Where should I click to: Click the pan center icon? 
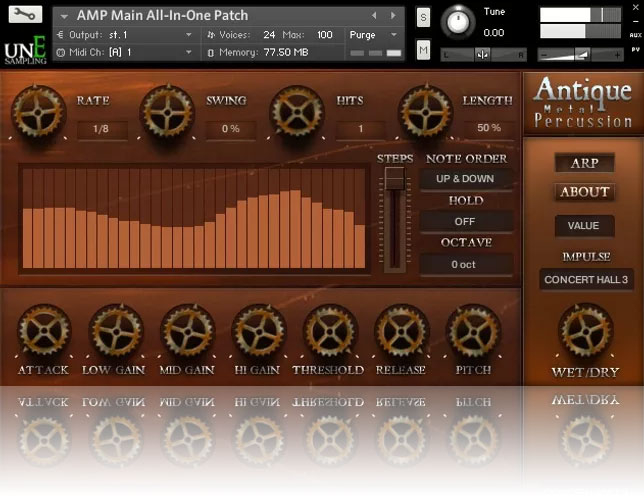pos(482,55)
